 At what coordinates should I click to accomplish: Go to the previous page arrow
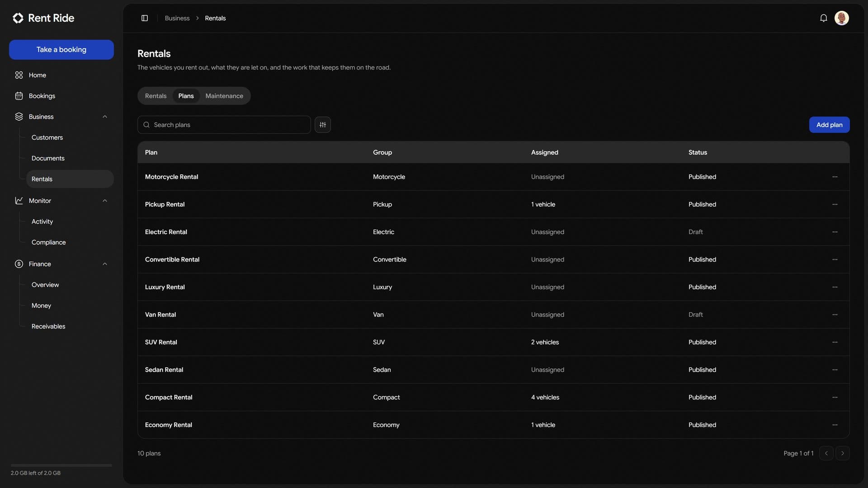point(826,453)
